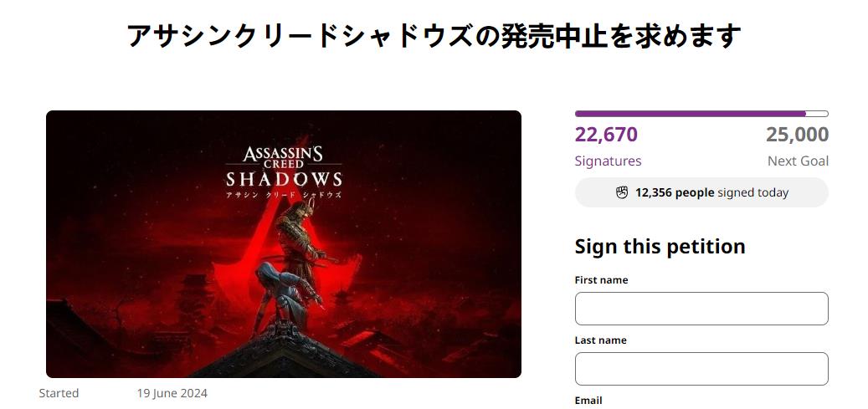Click the purple Signatures label
Screen dimensions: 868x409
tap(608, 161)
